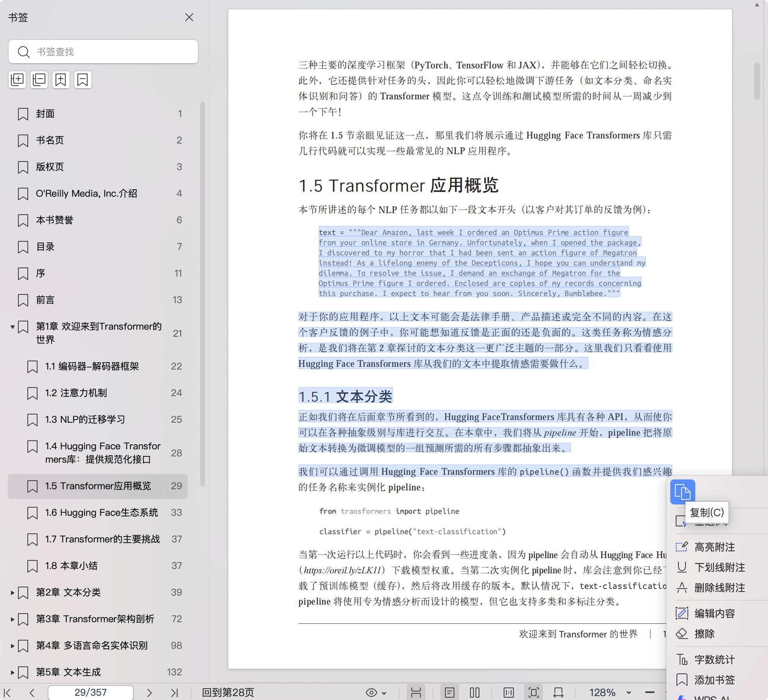Click the bookmarks panel scrollbar
This screenshot has width=768, height=700.
(x=203, y=294)
